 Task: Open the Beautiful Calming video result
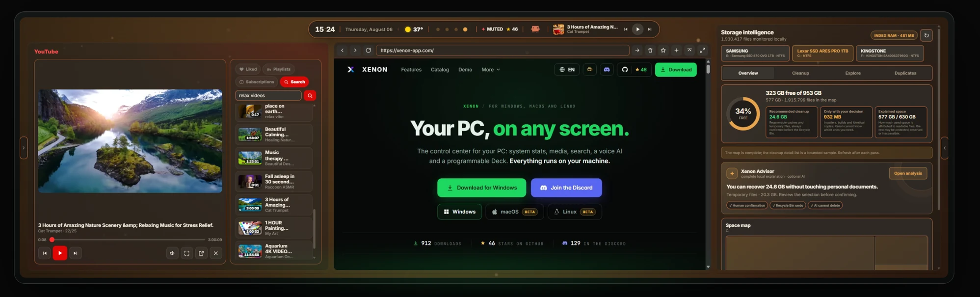pos(275,135)
